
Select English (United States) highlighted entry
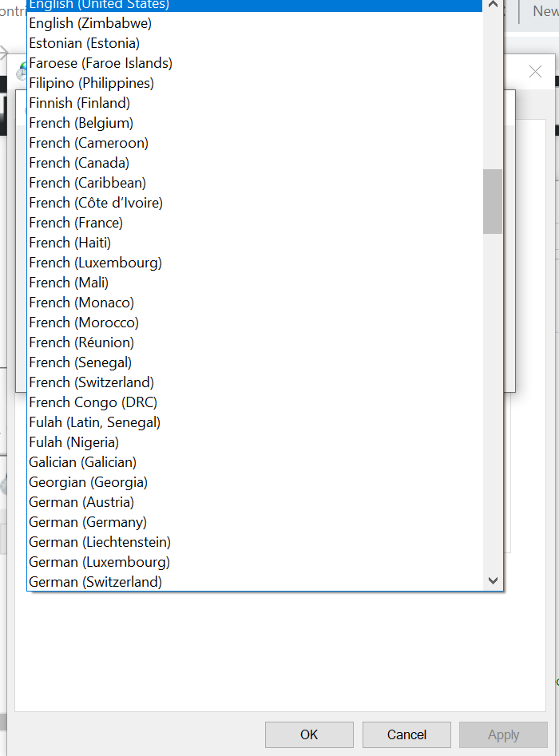tap(99, 5)
